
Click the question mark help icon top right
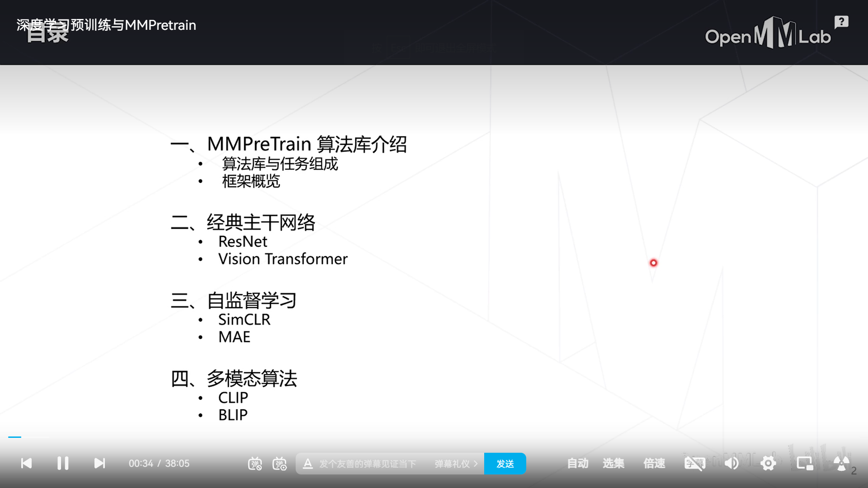click(x=840, y=21)
